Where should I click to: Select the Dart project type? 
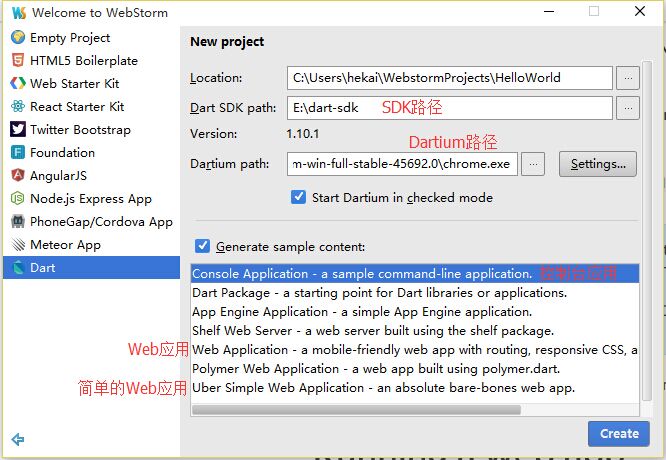pyautogui.click(x=91, y=267)
